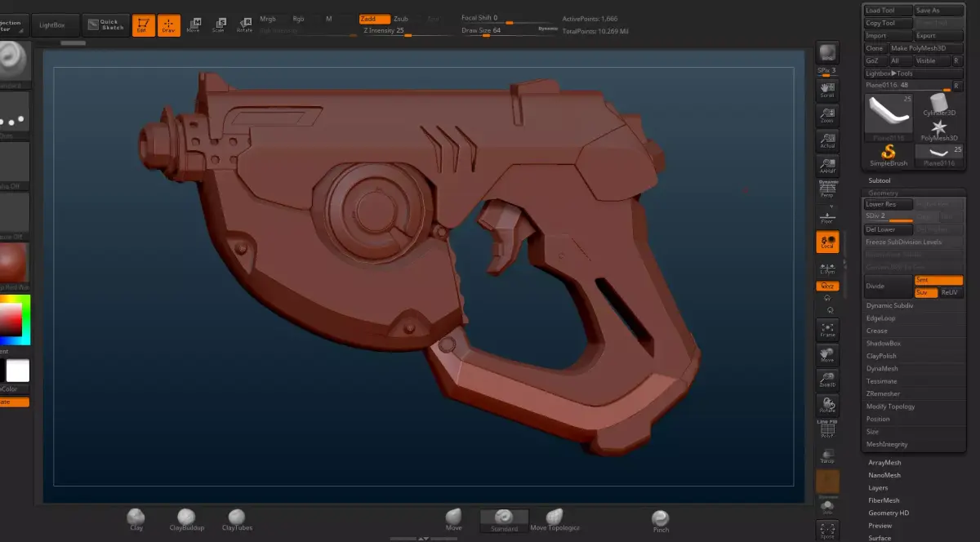
Task: Click the Rotate view icon in right shelf
Action: coord(827,405)
